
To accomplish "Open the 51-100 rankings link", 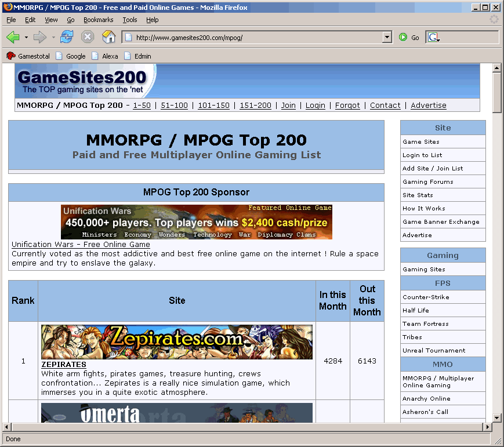I will point(174,106).
